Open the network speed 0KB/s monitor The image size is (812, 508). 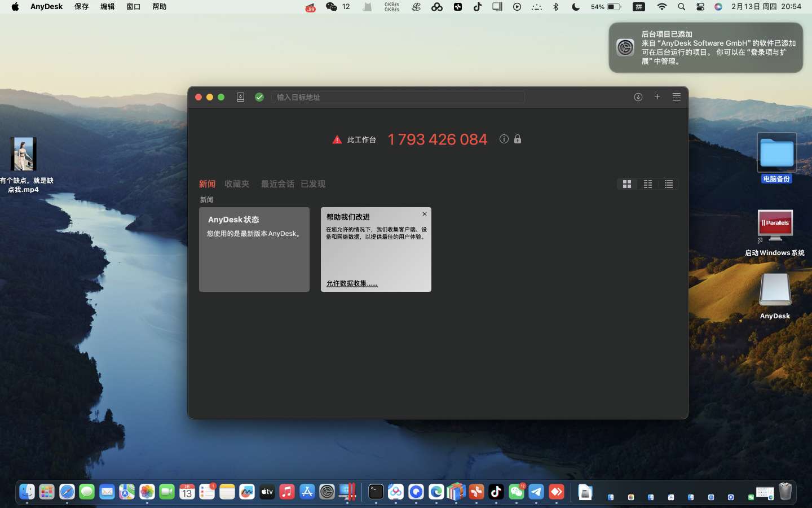click(392, 7)
